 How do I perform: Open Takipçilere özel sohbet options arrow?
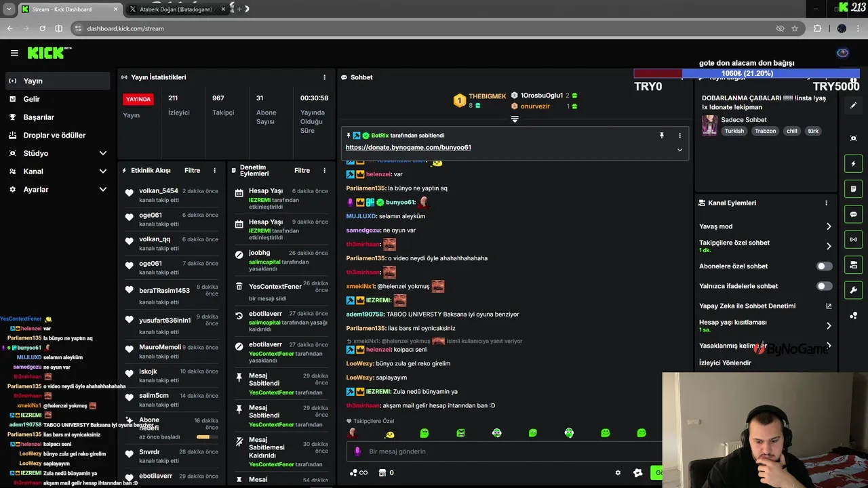point(829,246)
